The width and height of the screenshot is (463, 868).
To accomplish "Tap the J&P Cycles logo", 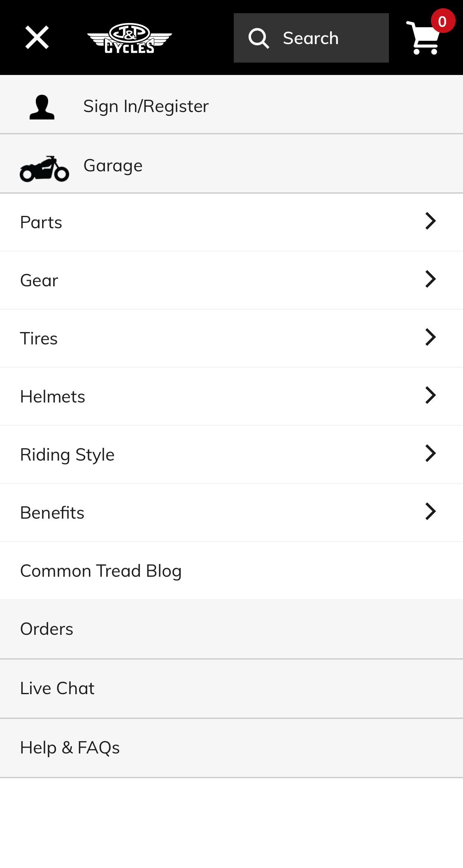I will pyautogui.click(x=129, y=37).
